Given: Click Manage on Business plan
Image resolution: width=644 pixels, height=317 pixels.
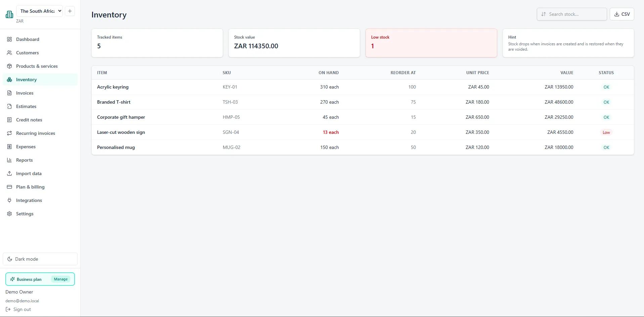Looking at the screenshot, I should point(61,279).
